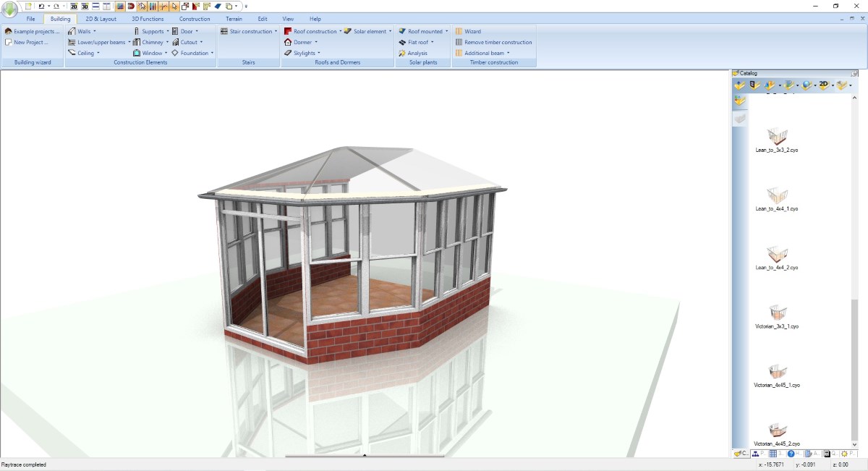Image resolution: width=868 pixels, height=471 pixels.
Task: Open solar plant Analysis
Action: tap(413, 53)
